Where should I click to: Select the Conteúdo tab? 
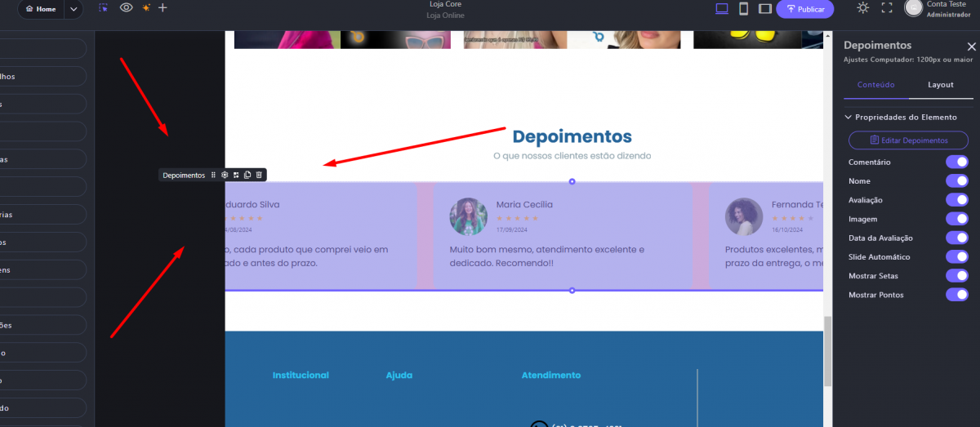[x=875, y=85]
